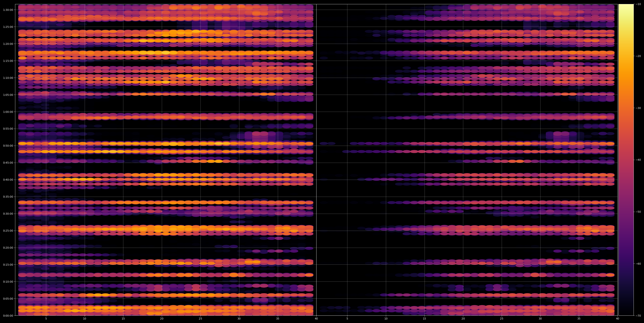Pick the 0:50:00 time axis label
This screenshot has height=323, width=644.
pos(8,146)
